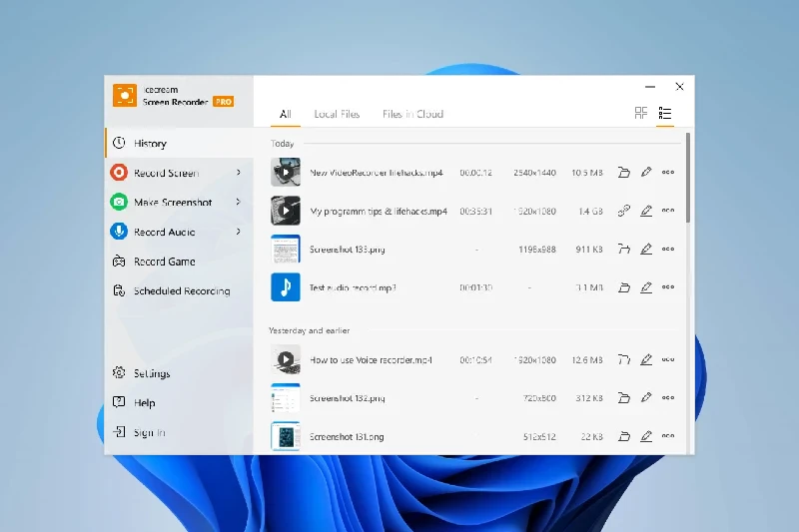The height and width of the screenshot is (532, 799).
Task: Expand the Record Audio submenu arrow
Action: click(239, 232)
